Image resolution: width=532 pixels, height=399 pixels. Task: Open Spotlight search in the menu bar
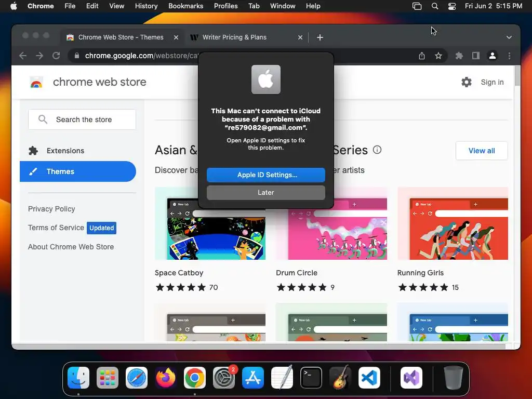tap(435, 6)
